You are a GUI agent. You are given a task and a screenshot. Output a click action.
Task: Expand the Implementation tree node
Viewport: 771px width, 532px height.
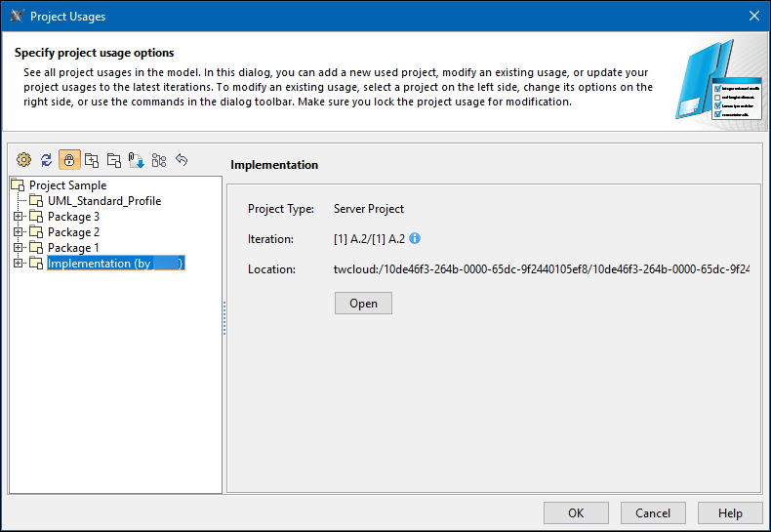point(18,264)
